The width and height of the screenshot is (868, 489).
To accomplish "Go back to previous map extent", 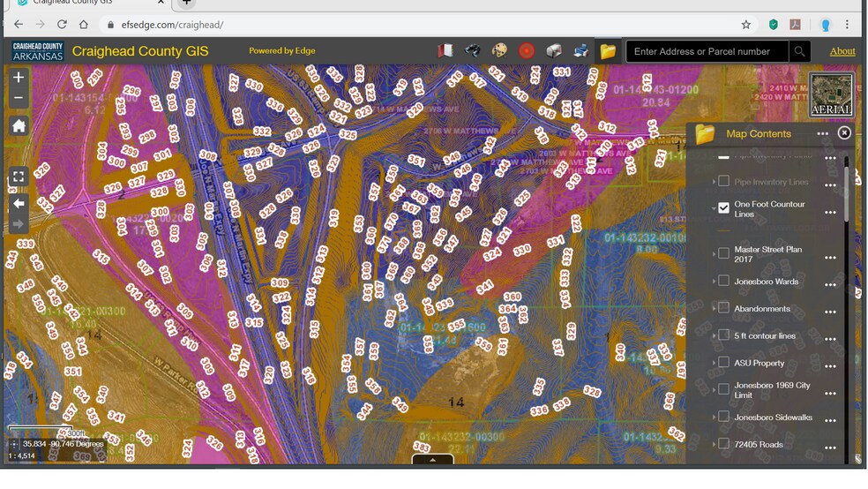I will [x=19, y=203].
